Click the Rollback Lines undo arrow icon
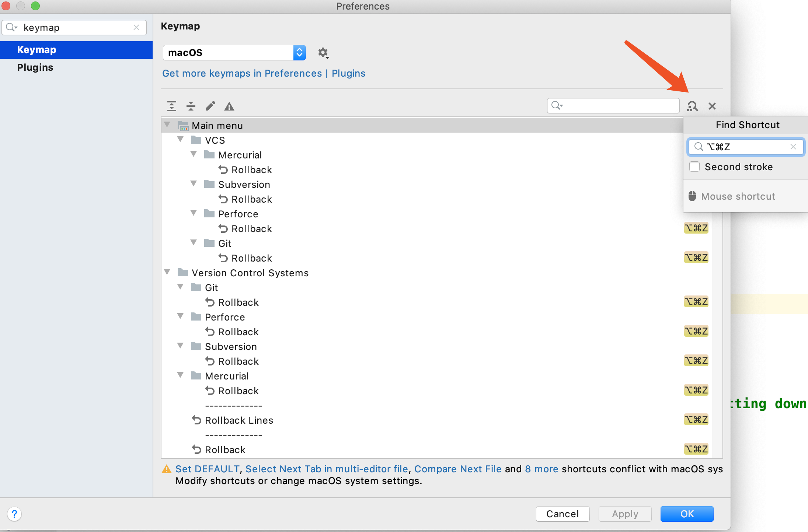Viewport: 808px width, 532px height. [x=196, y=420]
